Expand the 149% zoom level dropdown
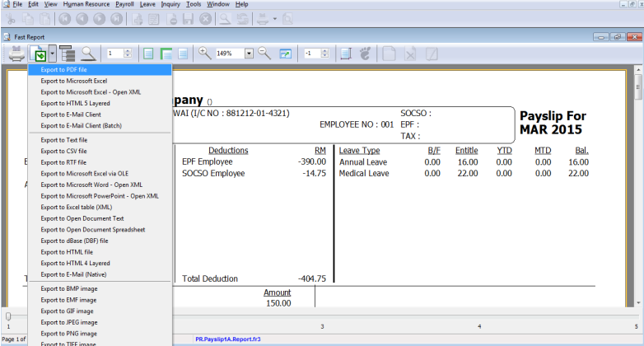This screenshot has width=644, height=346. tap(249, 54)
